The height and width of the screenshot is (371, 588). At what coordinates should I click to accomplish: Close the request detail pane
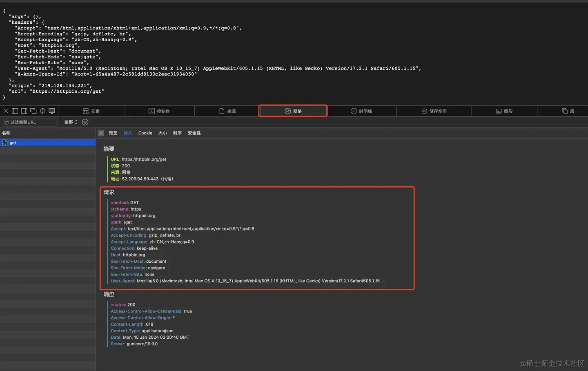pyautogui.click(x=101, y=133)
